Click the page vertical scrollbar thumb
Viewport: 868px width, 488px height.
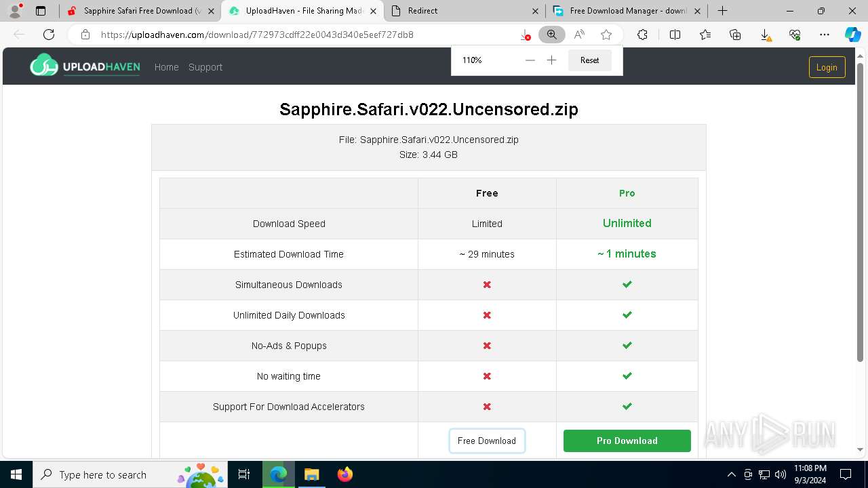[x=861, y=211]
